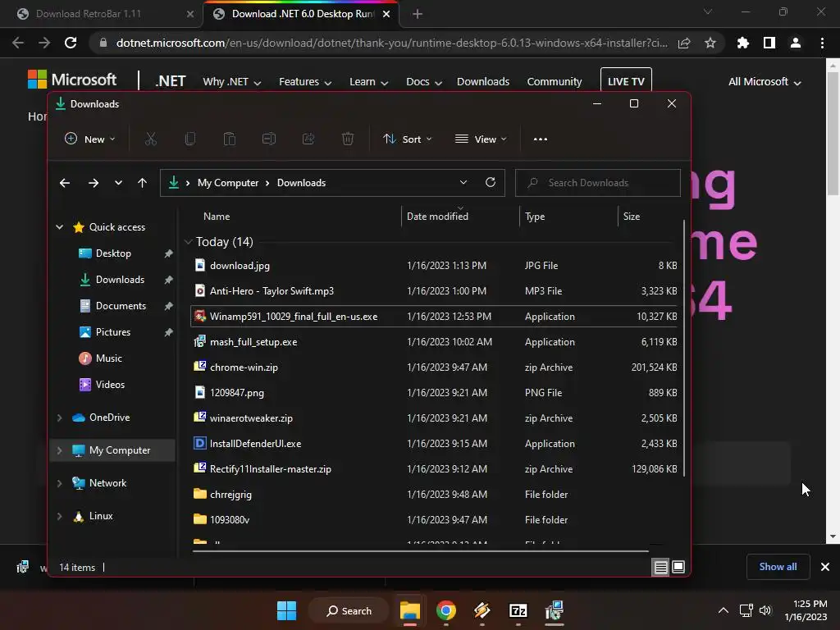
Task: Expand the address bar history dropdown
Action: pyautogui.click(x=463, y=183)
